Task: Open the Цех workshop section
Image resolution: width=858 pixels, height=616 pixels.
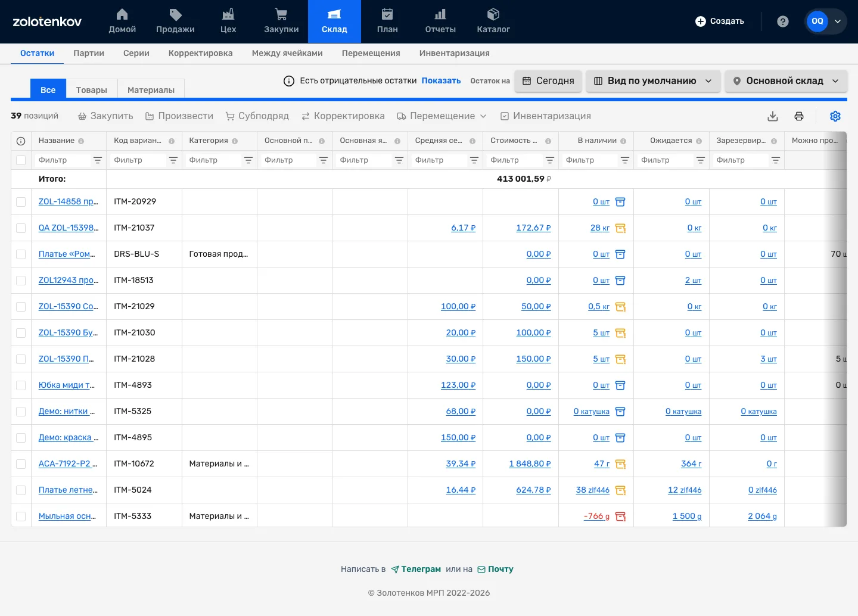Action: (228, 21)
